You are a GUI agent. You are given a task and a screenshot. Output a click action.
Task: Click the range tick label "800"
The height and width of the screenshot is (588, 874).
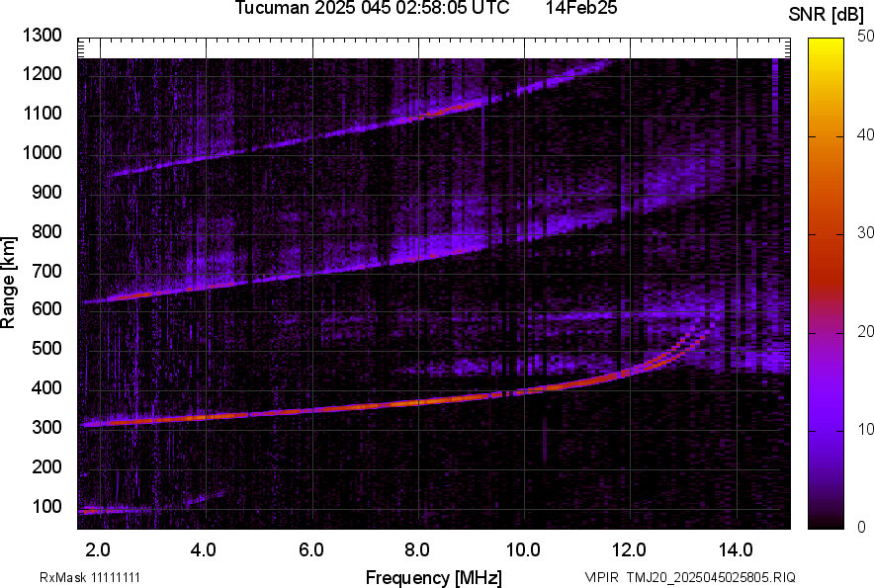46,232
